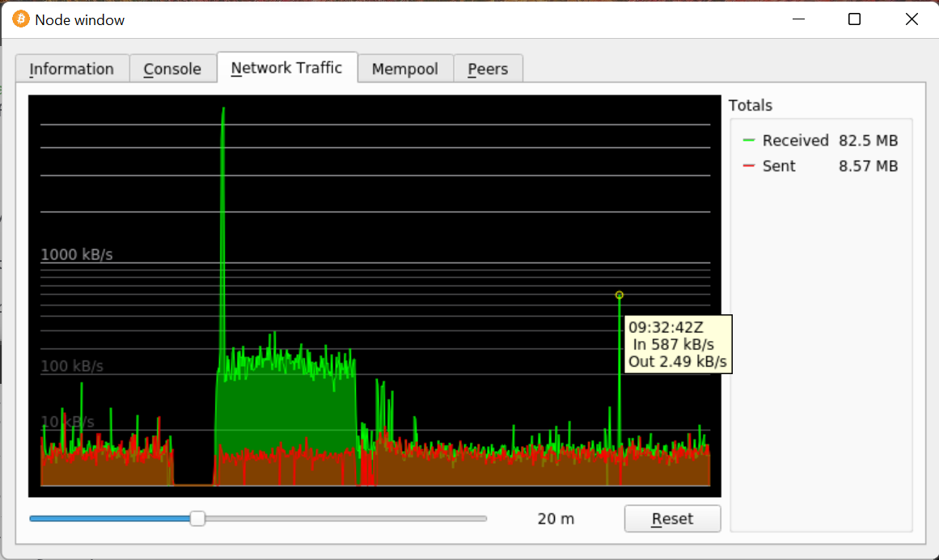Screen dimensions: 939x560
Task: Click the unfilled part of the slider track
Action: point(345,519)
